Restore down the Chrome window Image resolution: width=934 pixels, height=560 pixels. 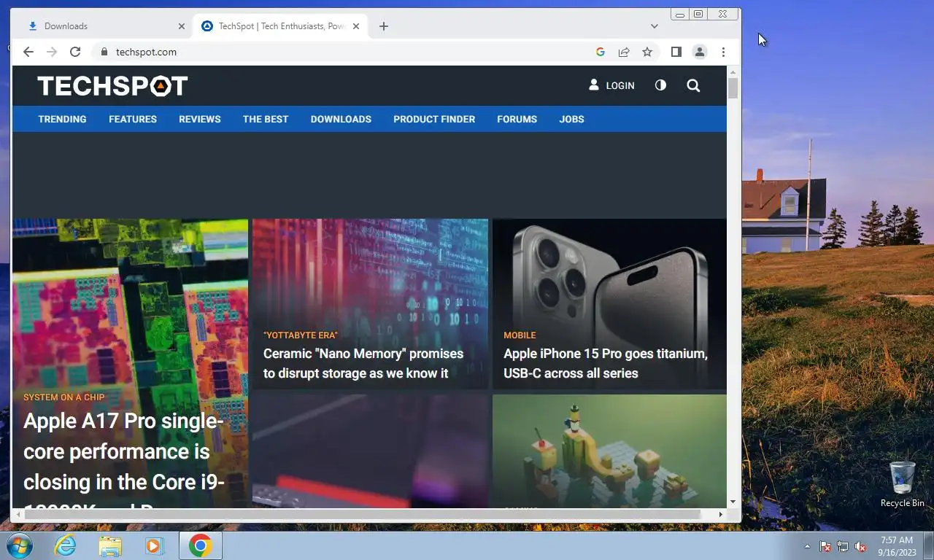pyautogui.click(x=698, y=14)
